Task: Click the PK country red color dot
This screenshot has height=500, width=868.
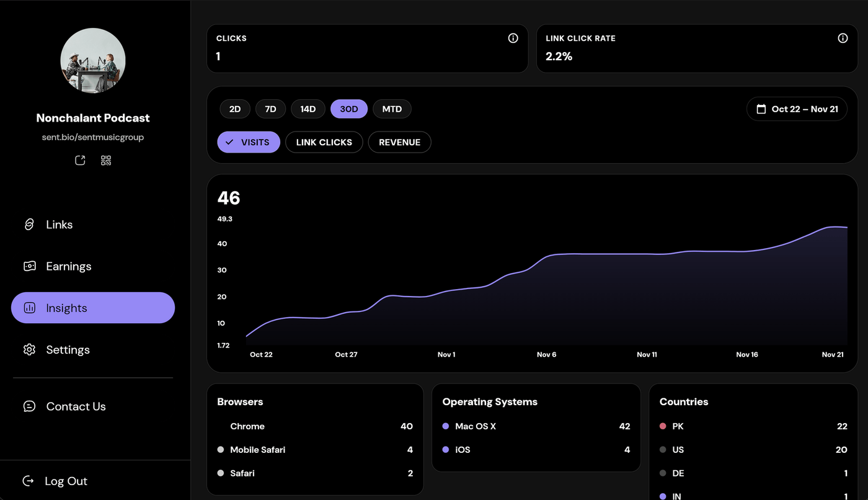Action: (x=663, y=426)
